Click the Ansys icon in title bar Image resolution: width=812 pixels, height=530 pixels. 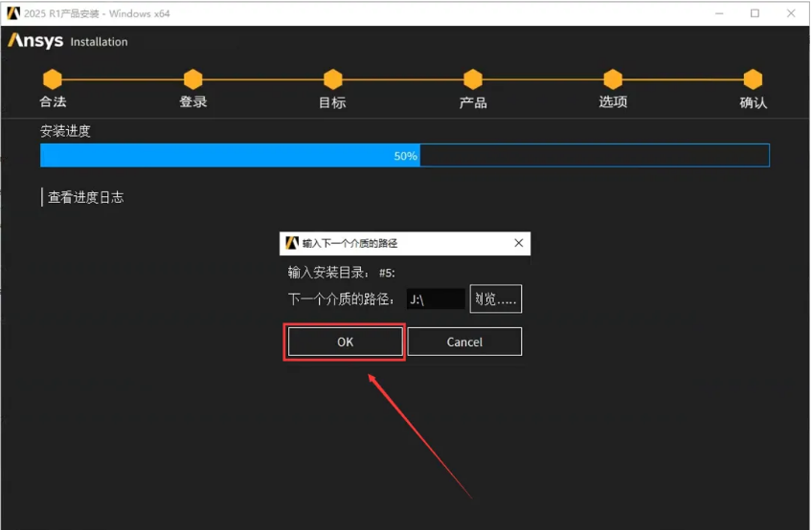pos(13,13)
